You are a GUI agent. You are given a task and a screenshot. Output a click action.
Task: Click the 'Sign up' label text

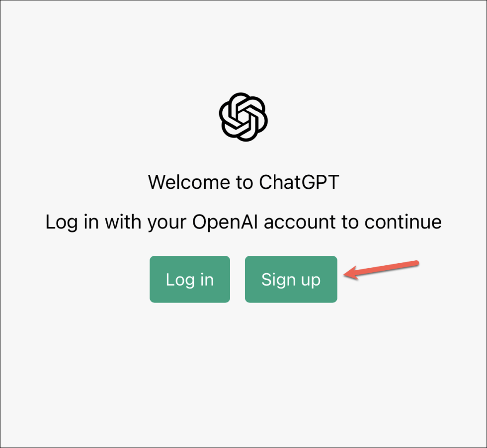point(291,280)
